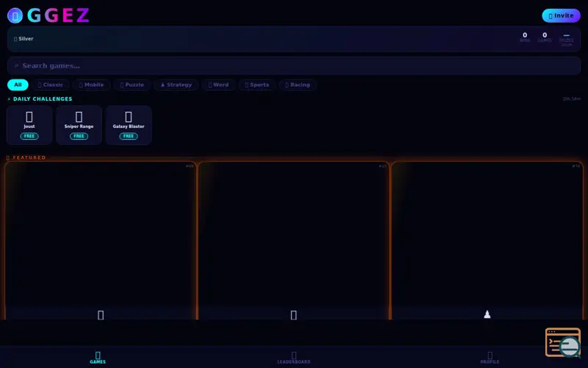The image size is (588, 368).
Task: Switch to the Profile bottom tab
Action: tap(490, 358)
